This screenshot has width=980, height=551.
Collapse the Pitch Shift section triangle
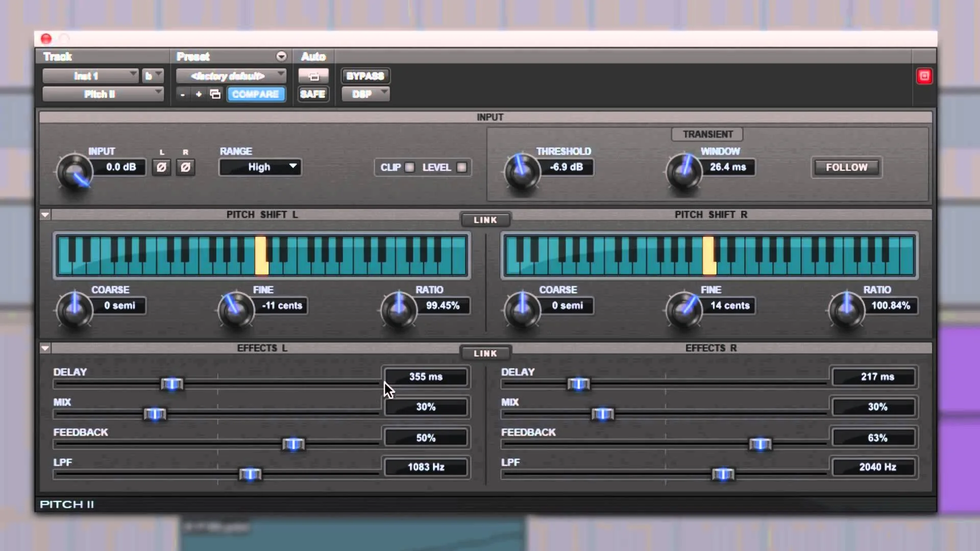(45, 215)
